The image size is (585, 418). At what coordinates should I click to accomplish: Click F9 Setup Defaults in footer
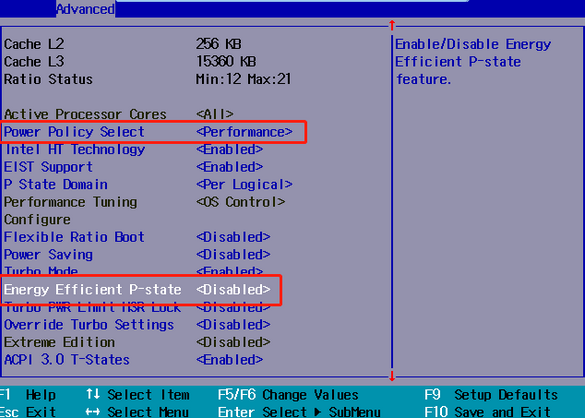click(x=491, y=395)
